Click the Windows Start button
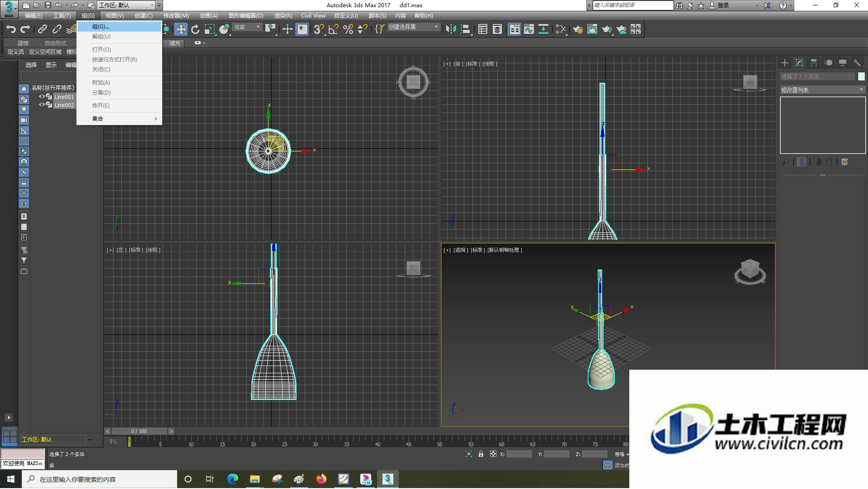Screen dimensions: 868x489 [11, 479]
